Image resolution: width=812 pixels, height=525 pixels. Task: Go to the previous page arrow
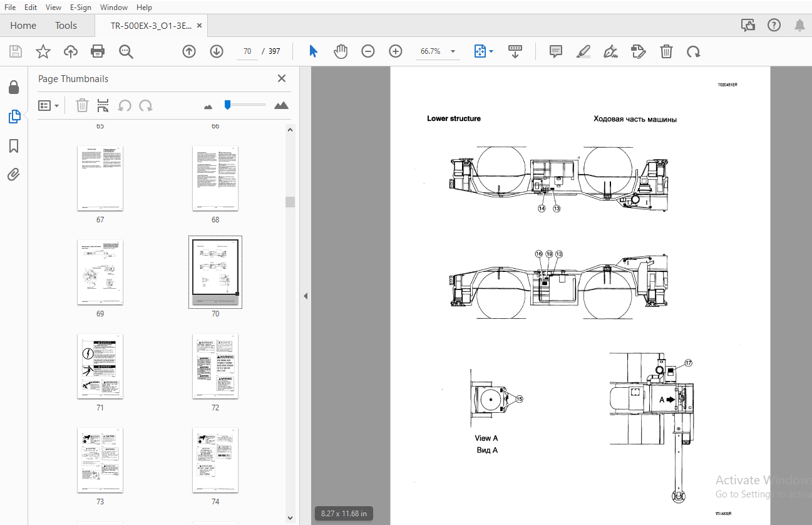click(x=189, y=51)
